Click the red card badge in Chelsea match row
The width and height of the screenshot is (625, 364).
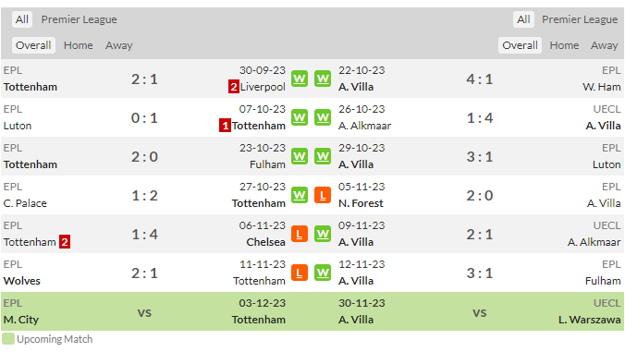click(65, 242)
